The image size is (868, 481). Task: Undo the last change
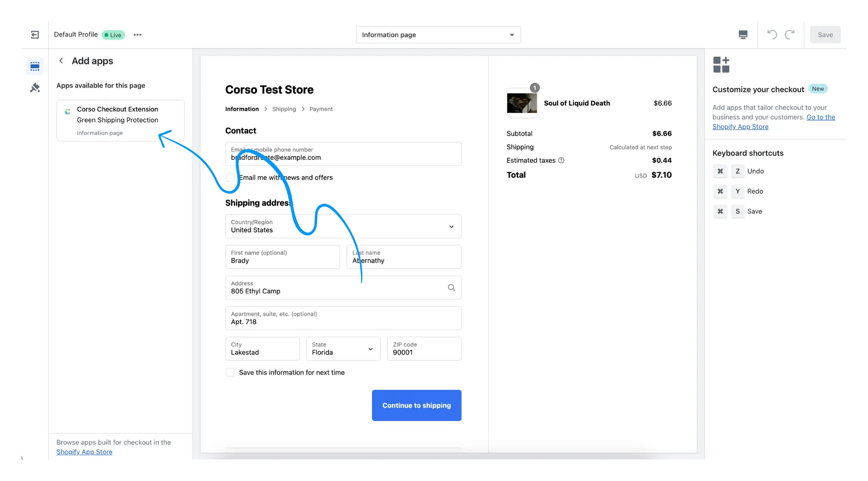[x=772, y=34]
